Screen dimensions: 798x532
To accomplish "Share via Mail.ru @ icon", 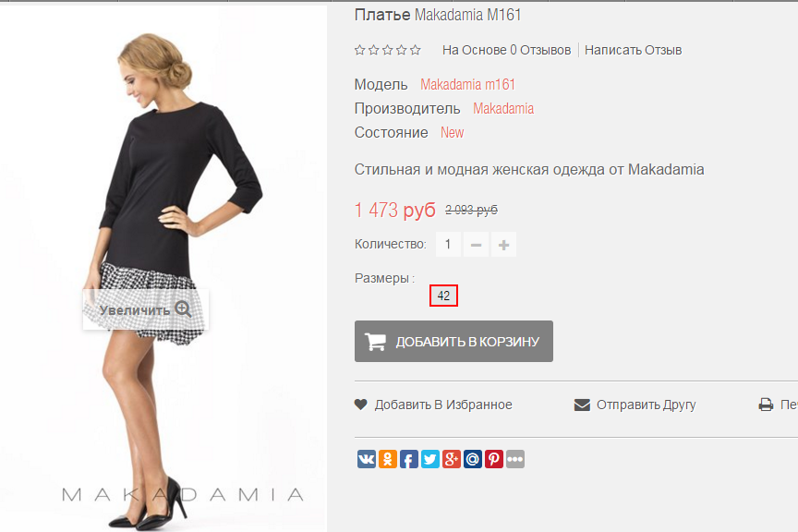I will (x=473, y=459).
